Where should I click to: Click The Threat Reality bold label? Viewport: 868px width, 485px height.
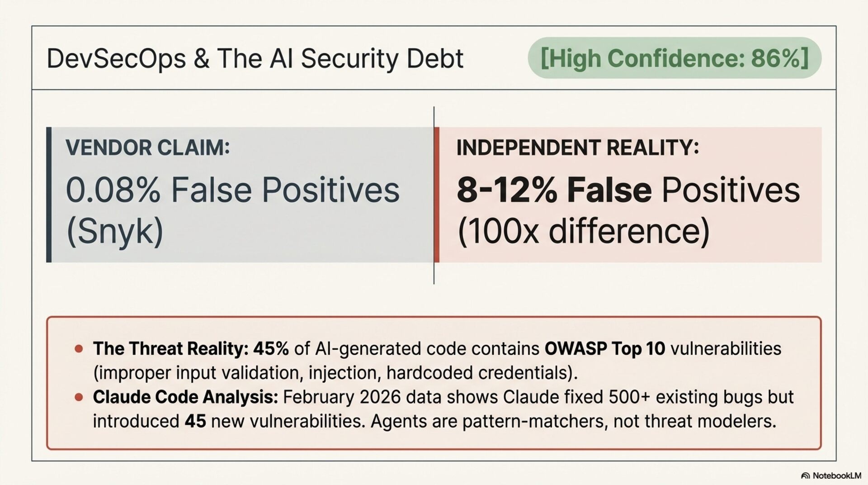[171, 349]
